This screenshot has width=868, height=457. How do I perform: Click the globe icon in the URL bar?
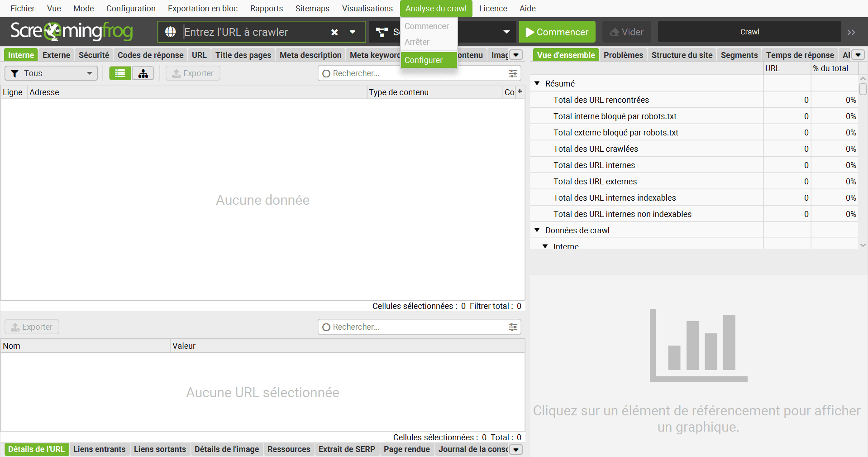tap(171, 32)
